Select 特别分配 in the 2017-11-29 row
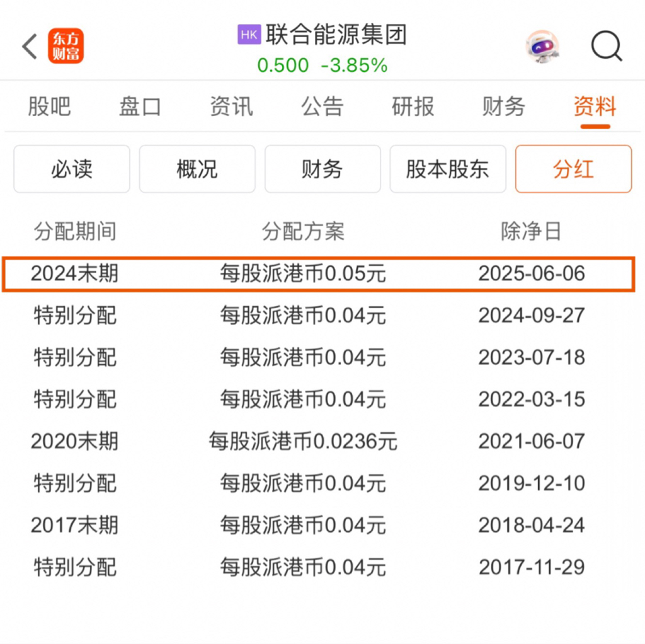Viewport: 645px width, 644px height. tap(75, 568)
